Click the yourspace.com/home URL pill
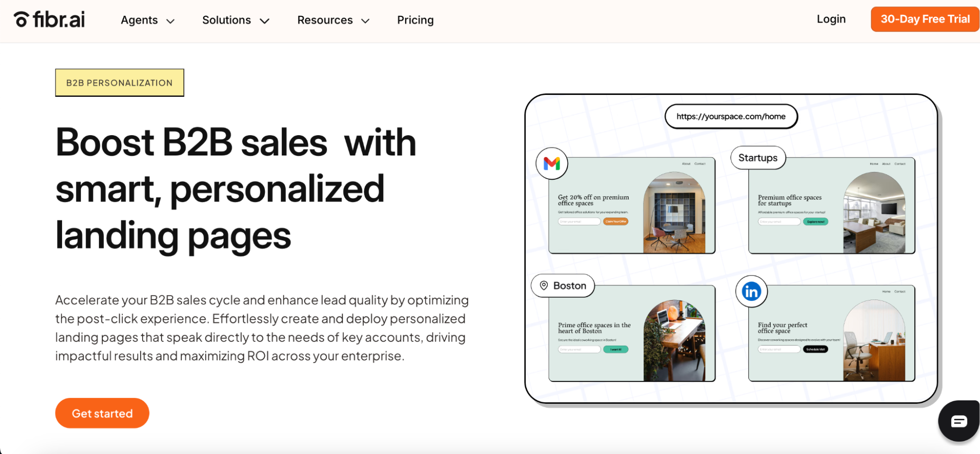 (x=731, y=116)
